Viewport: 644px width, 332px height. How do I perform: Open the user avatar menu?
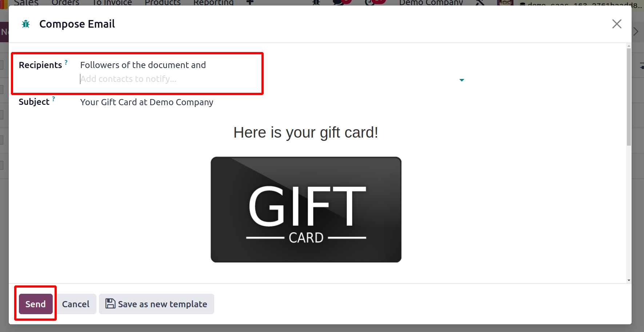(505, 3)
